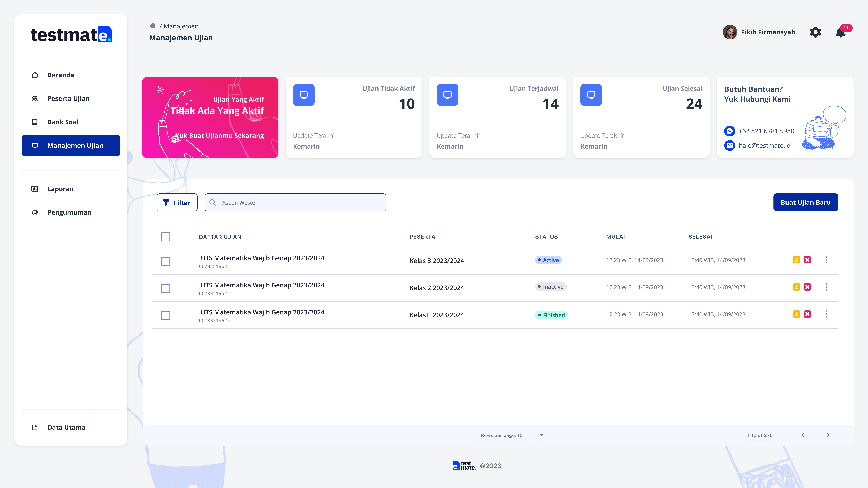The width and height of the screenshot is (868, 488).
Task: Go to next page using right arrow
Action: [x=828, y=435]
